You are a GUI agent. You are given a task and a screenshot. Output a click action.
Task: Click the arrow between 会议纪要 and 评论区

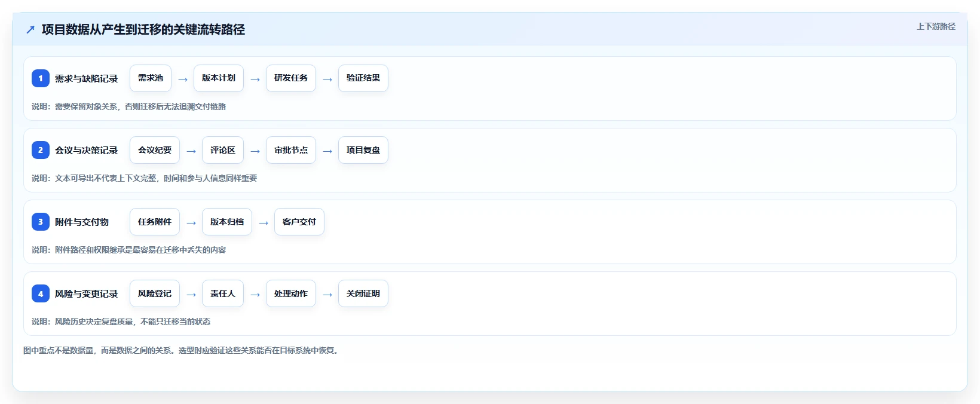[191, 151]
